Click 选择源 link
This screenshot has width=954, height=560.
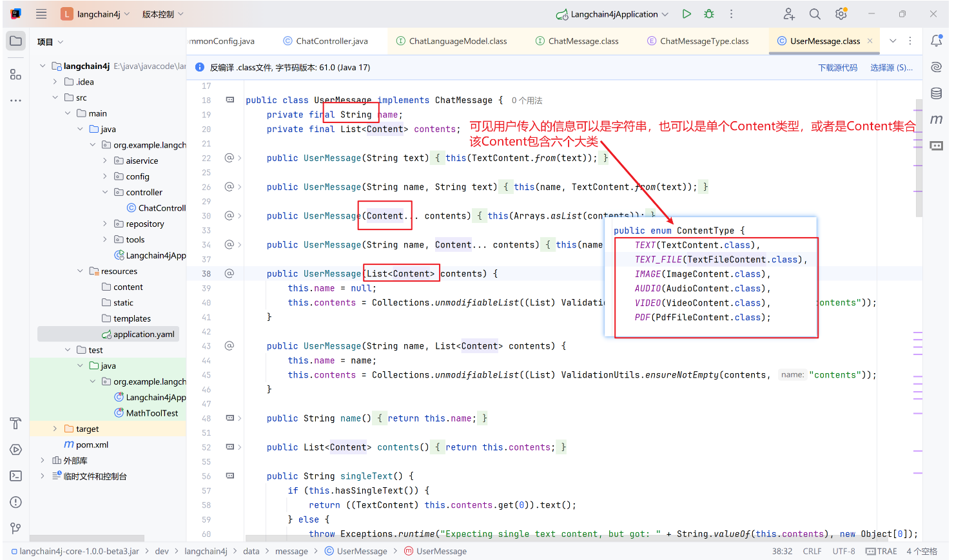[x=891, y=68]
